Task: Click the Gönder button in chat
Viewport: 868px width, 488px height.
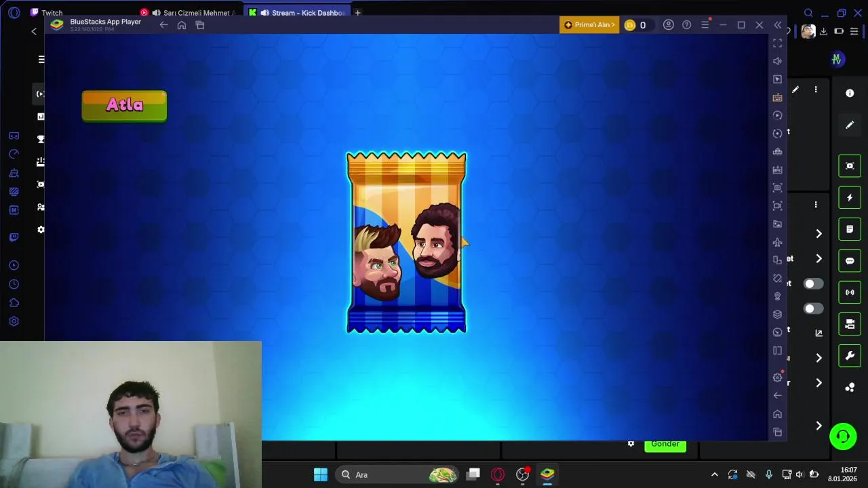Action: click(665, 445)
